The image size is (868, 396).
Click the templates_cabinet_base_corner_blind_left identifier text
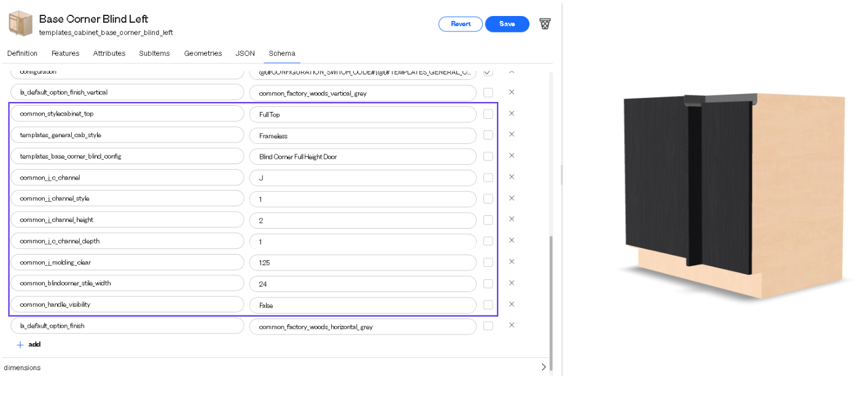[106, 33]
